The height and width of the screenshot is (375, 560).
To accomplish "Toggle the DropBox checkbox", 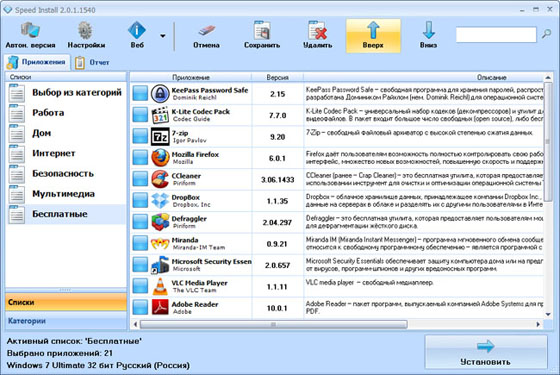I will pyautogui.click(x=140, y=201).
